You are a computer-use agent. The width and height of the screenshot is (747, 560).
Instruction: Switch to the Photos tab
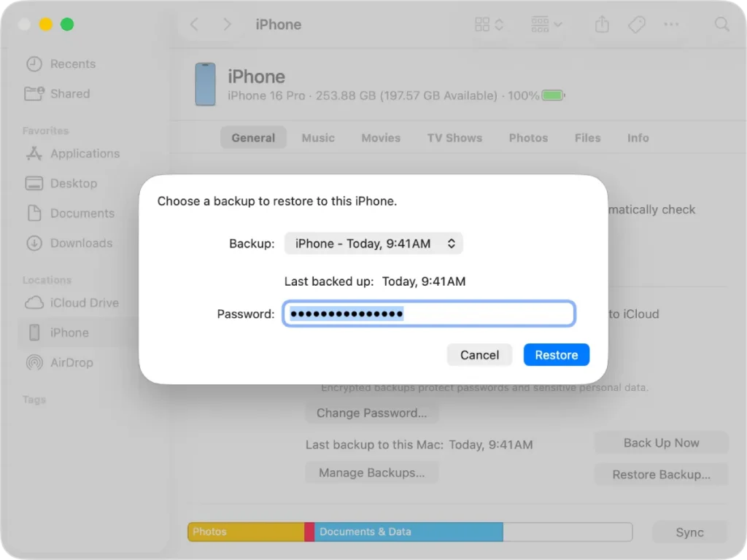[527, 138]
